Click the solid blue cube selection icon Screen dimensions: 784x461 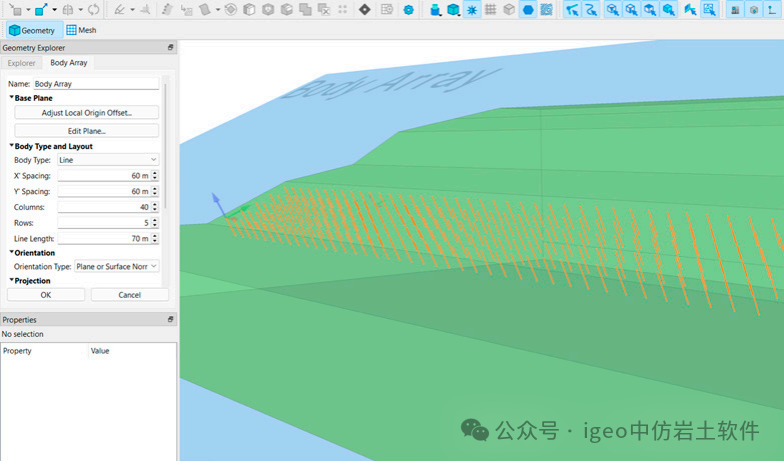[x=668, y=10]
